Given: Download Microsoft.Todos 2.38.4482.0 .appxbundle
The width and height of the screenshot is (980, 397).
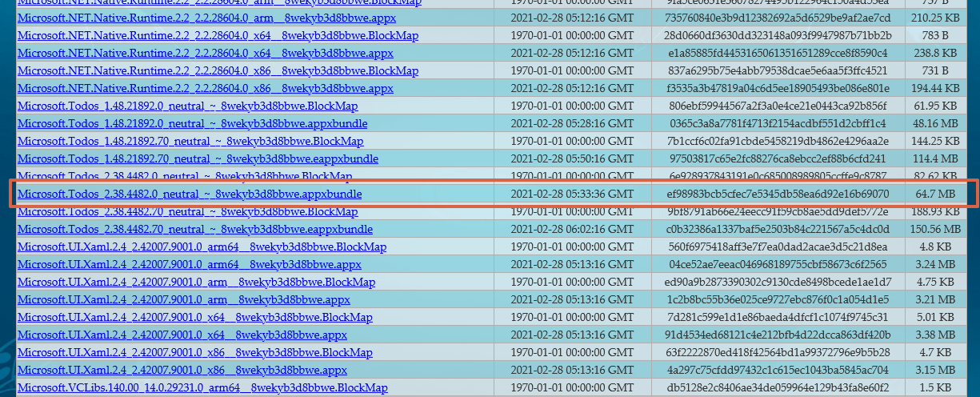Looking at the screenshot, I should (x=190, y=194).
